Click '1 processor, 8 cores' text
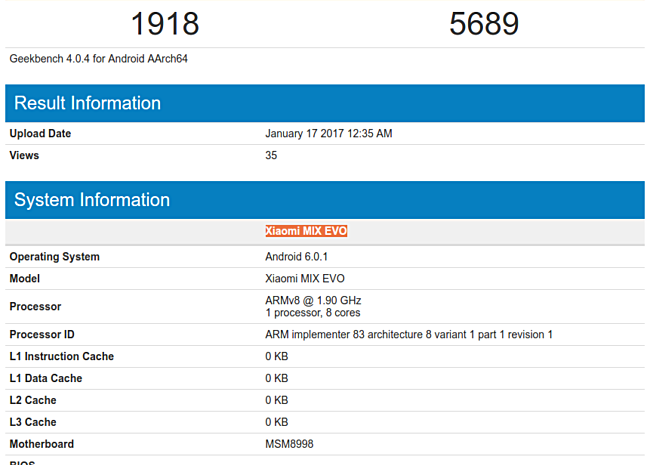 click(313, 313)
